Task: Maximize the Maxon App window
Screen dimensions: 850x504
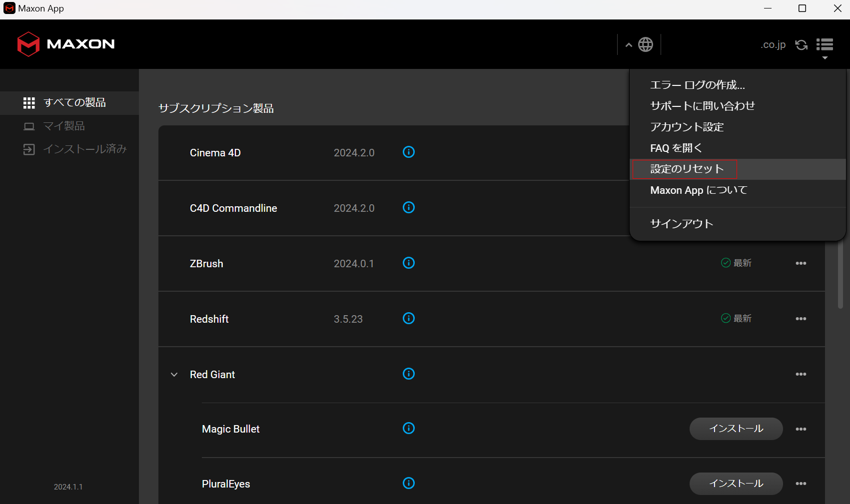Action: (x=803, y=8)
